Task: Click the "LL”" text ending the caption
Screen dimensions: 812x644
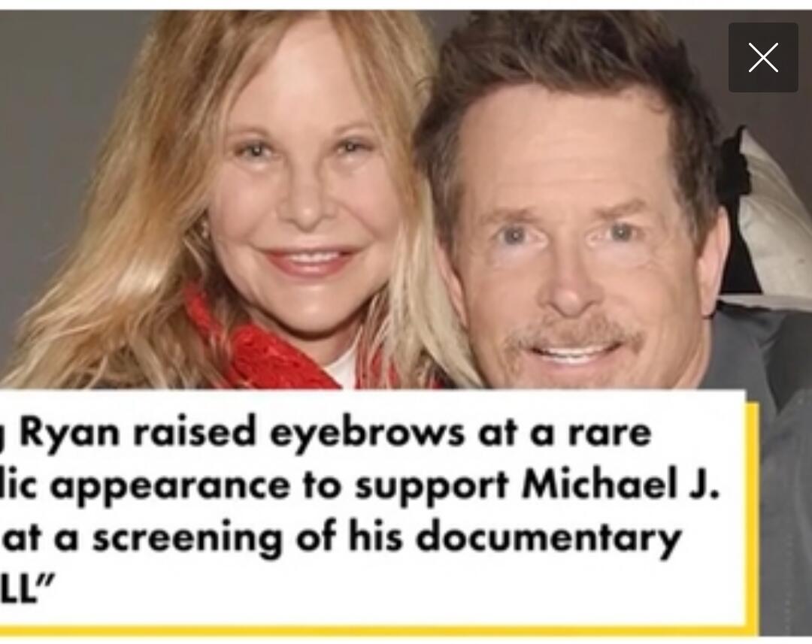Action: click(x=26, y=589)
